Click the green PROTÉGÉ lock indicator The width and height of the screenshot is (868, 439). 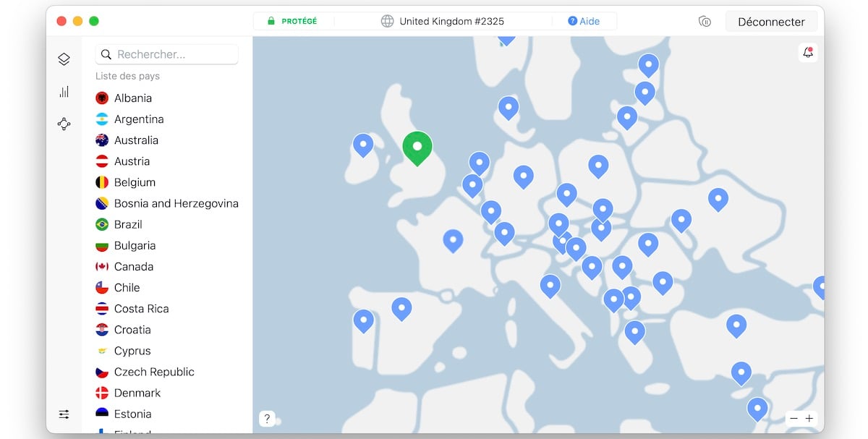(290, 21)
